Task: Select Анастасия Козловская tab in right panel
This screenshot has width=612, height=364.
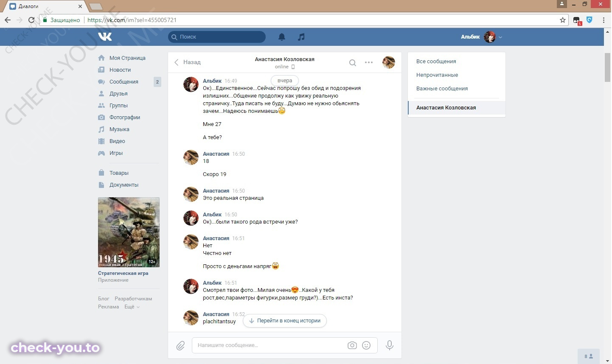Action: click(x=456, y=108)
